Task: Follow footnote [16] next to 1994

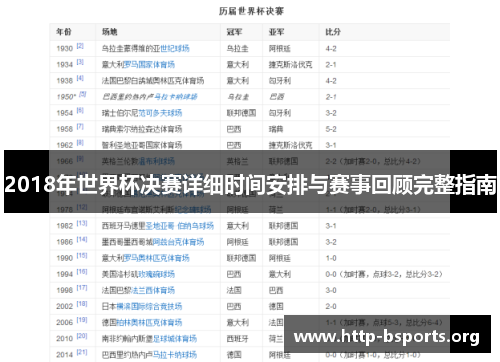Action: pyautogui.click(x=82, y=272)
